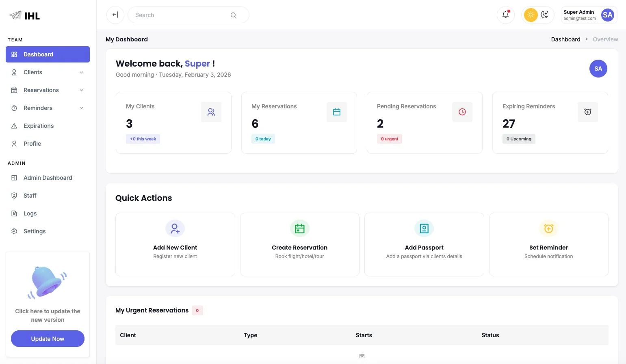Click '+0 this week' badge
Viewport: 626px width, 364px height.
click(x=143, y=139)
